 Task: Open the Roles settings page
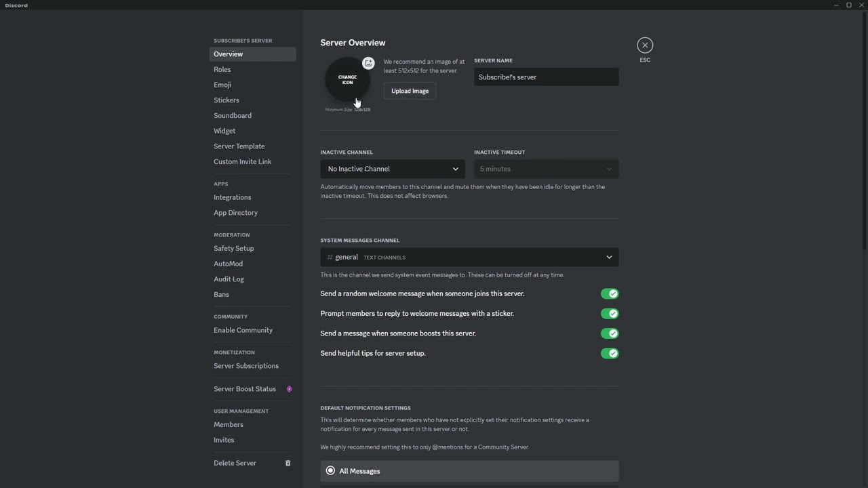pos(252,70)
